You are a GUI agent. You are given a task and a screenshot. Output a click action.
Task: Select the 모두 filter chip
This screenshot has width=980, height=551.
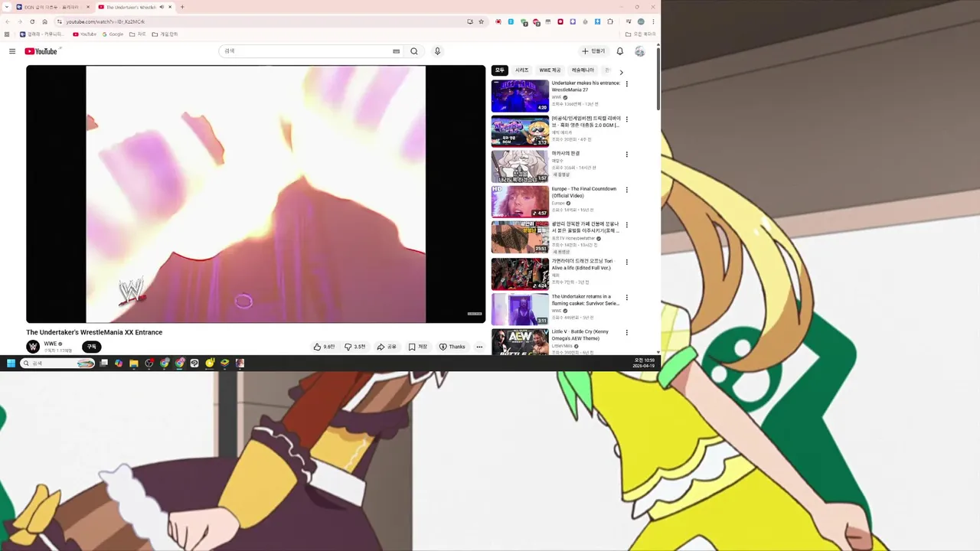coord(500,70)
